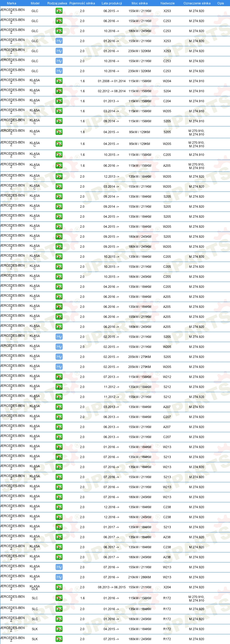Click petrol icon in Klasa C S204 row

click(x=59, y=91)
